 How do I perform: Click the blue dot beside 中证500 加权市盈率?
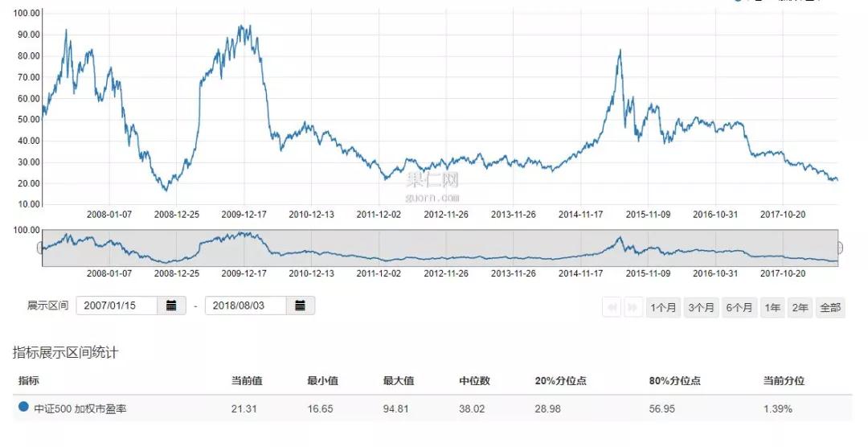tap(23, 407)
